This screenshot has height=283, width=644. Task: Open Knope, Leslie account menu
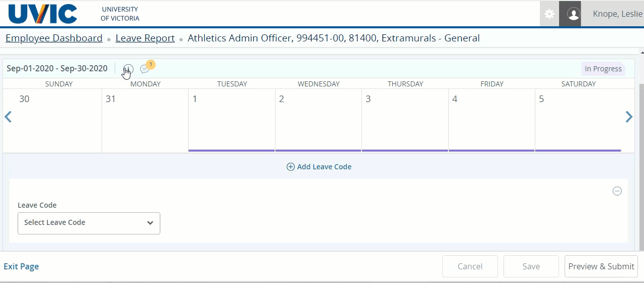(x=617, y=14)
